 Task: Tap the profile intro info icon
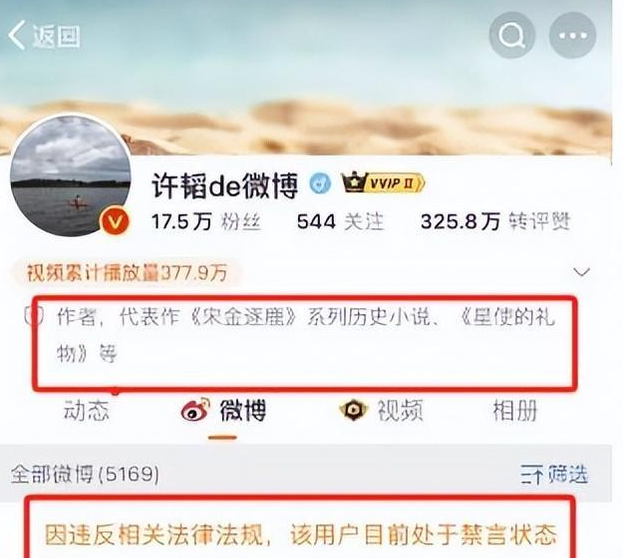pyautogui.click(x=35, y=316)
